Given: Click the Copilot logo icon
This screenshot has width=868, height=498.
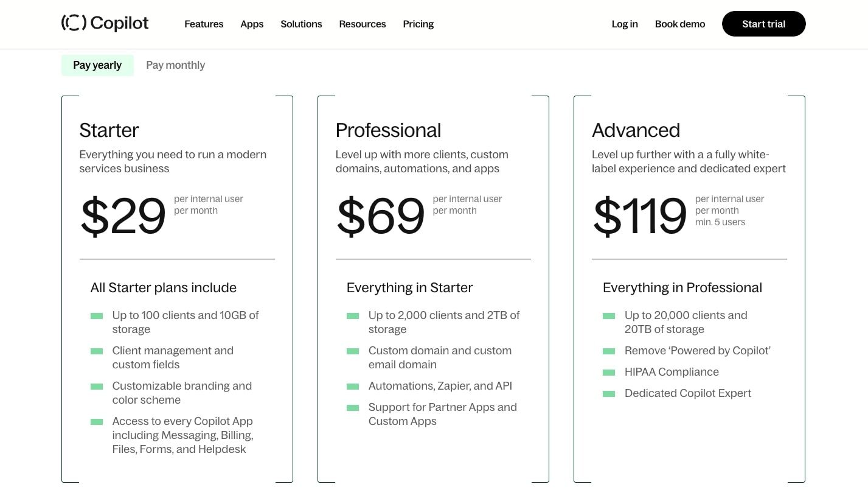Looking at the screenshot, I should pyautogui.click(x=74, y=23).
